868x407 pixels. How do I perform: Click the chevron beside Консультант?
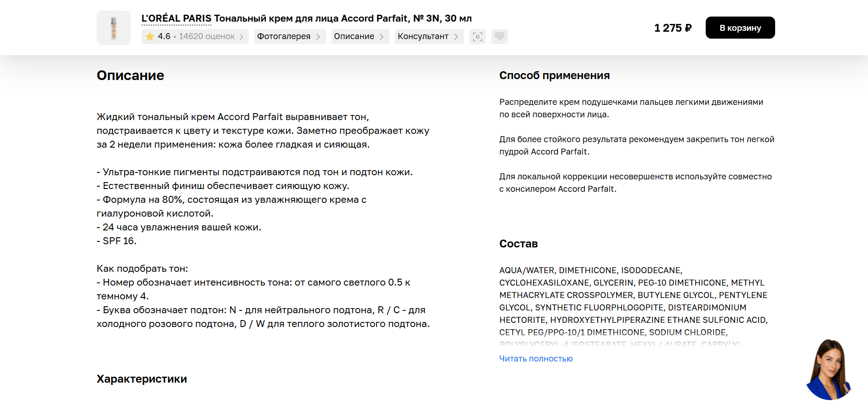coord(456,37)
